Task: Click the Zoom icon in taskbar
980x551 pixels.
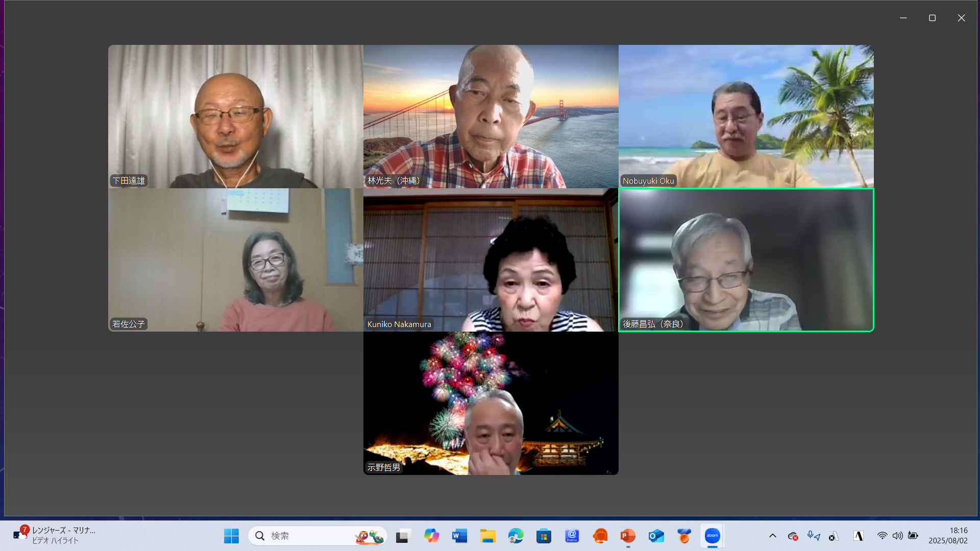Action: [712, 536]
